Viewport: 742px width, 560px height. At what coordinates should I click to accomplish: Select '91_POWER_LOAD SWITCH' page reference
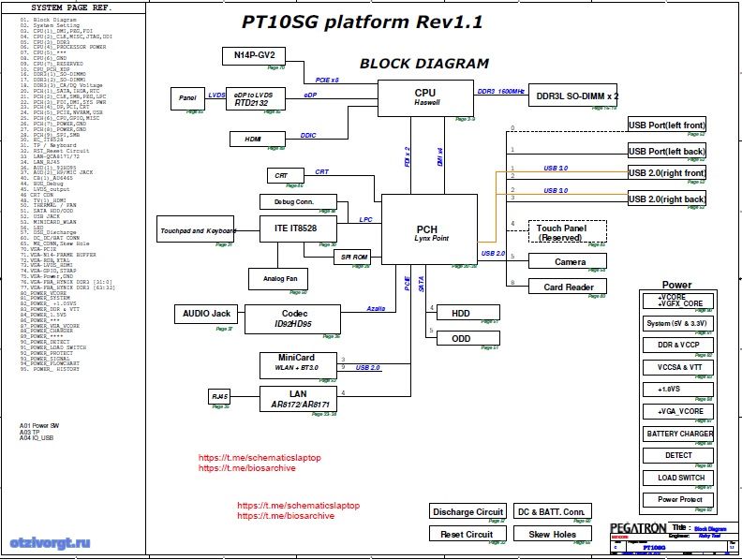click(53, 347)
